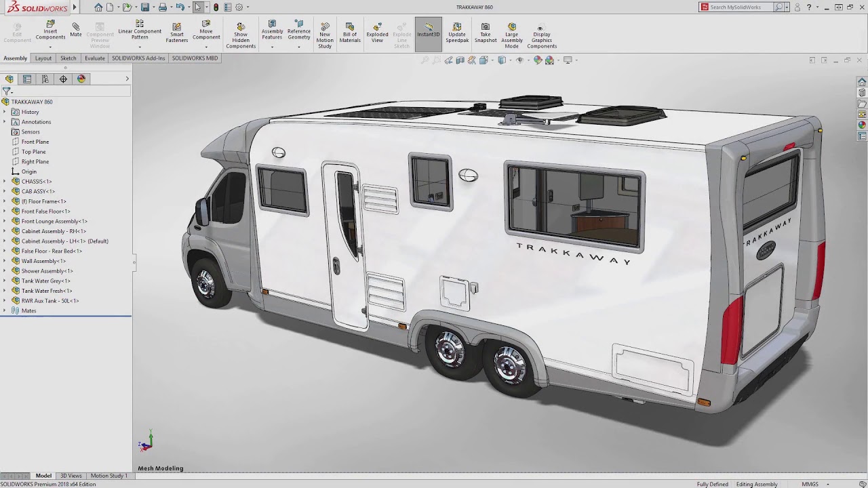Switch to Evaluate tab

coord(95,58)
